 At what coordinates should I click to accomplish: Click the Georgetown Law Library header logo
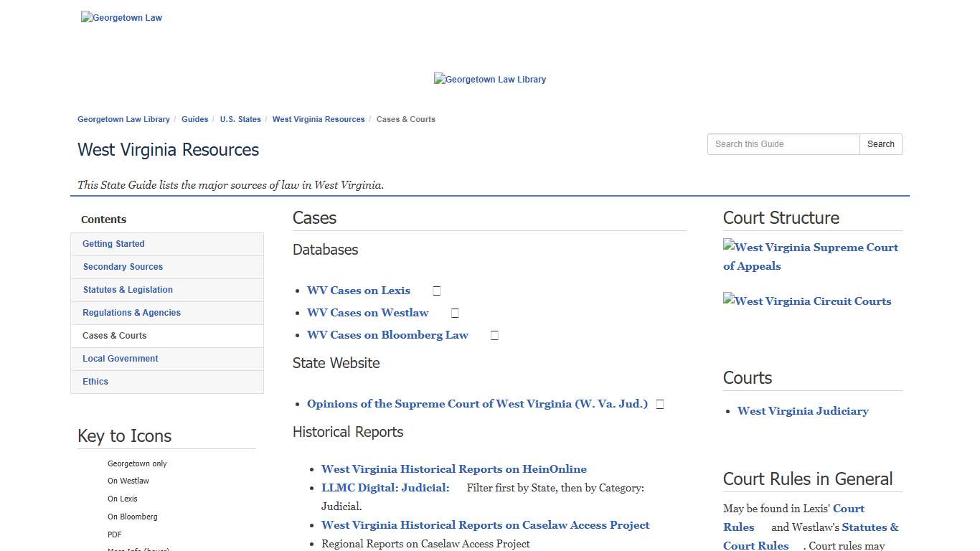click(490, 79)
